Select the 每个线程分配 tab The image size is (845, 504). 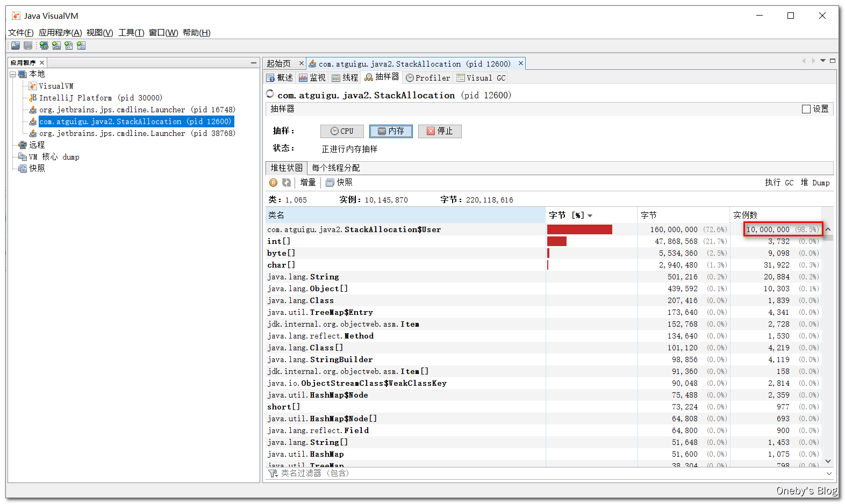coord(336,168)
